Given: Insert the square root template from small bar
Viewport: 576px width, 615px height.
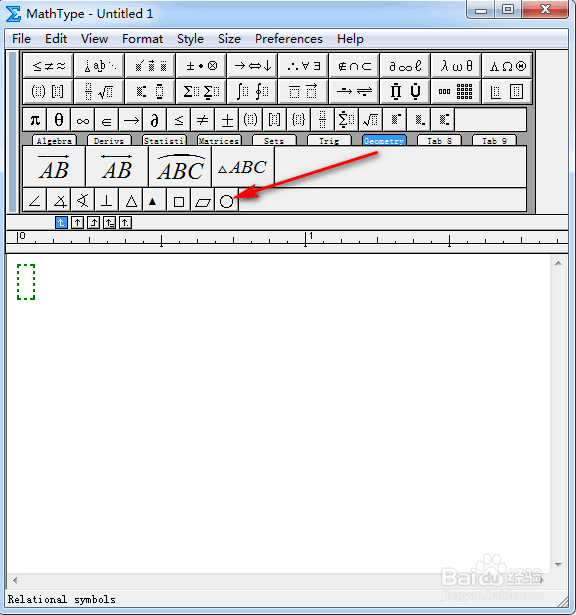Looking at the screenshot, I should [x=371, y=120].
